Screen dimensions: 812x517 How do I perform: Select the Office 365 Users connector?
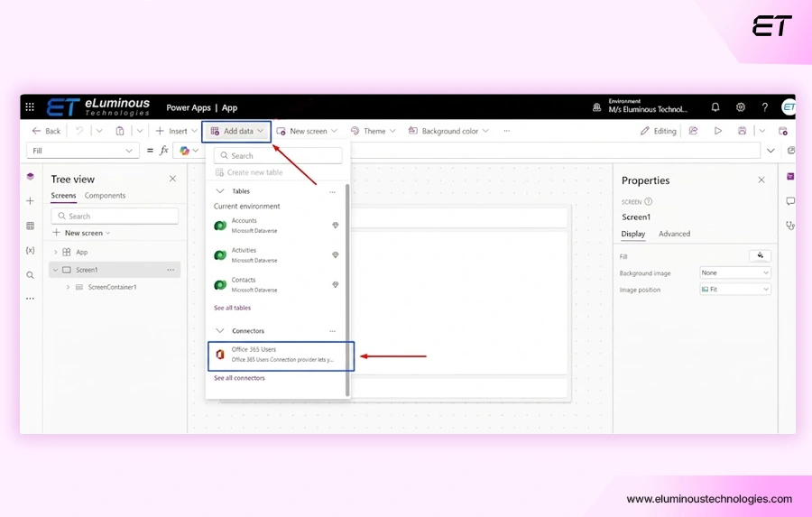(x=281, y=355)
